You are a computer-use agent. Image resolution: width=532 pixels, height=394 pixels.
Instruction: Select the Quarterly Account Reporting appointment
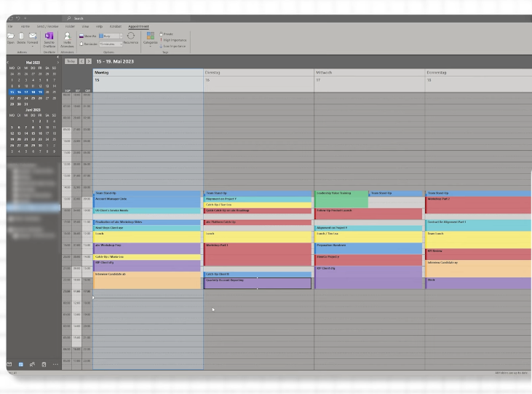tap(258, 283)
